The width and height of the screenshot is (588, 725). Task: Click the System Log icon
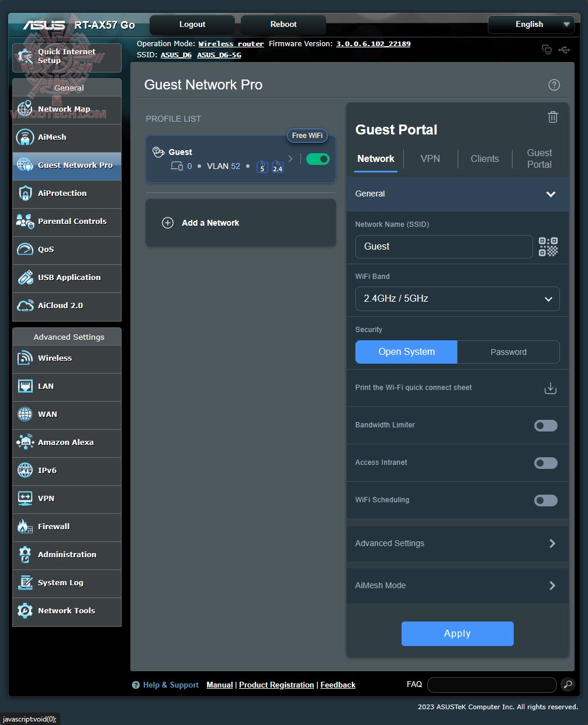click(x=25, y=582)
